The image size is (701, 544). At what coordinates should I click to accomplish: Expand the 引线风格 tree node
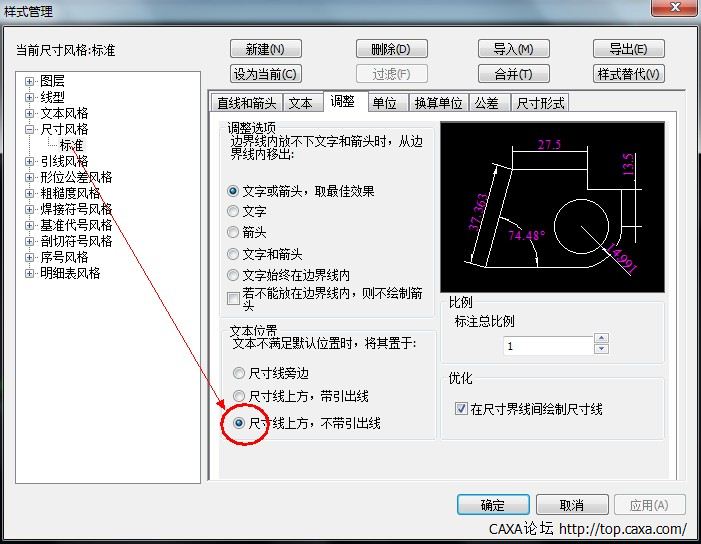point(30,161)
